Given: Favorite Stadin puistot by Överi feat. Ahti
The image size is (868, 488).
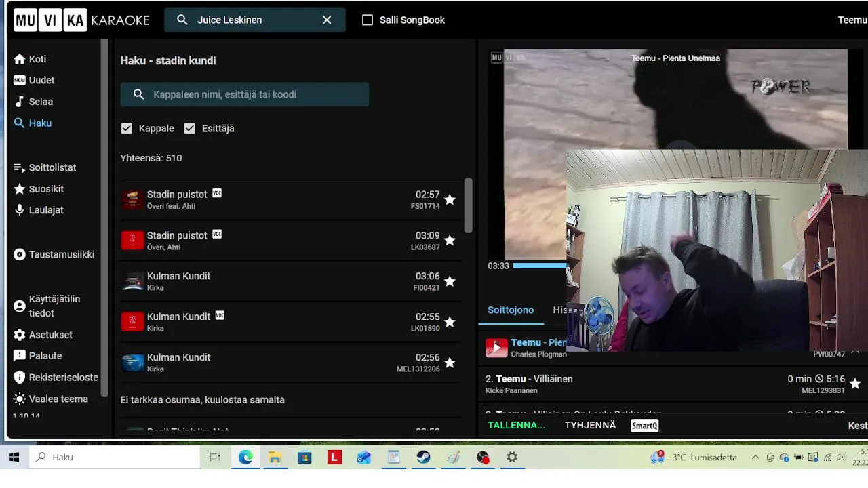Looking at the screenshot, I should [x=450, y=199].
